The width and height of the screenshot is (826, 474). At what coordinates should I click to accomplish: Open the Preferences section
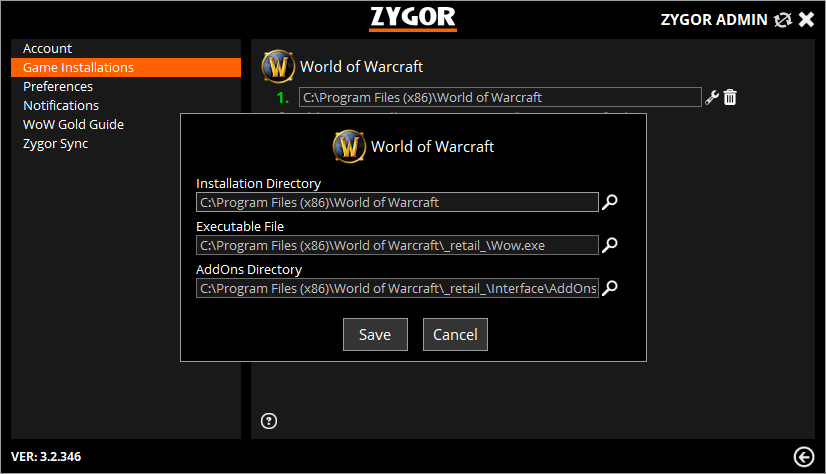click(126, 86)
